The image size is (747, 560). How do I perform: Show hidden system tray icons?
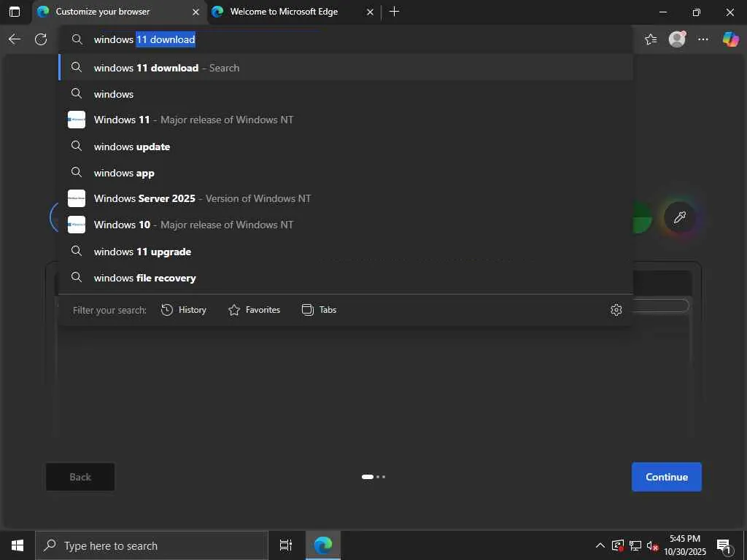click(600, 545)
